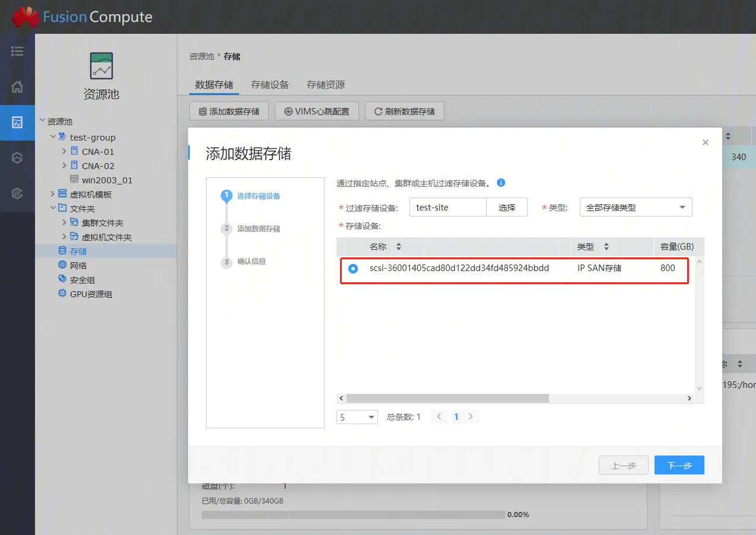
Task: Sort storage devices by 类型 column
Action: (606, 247)
